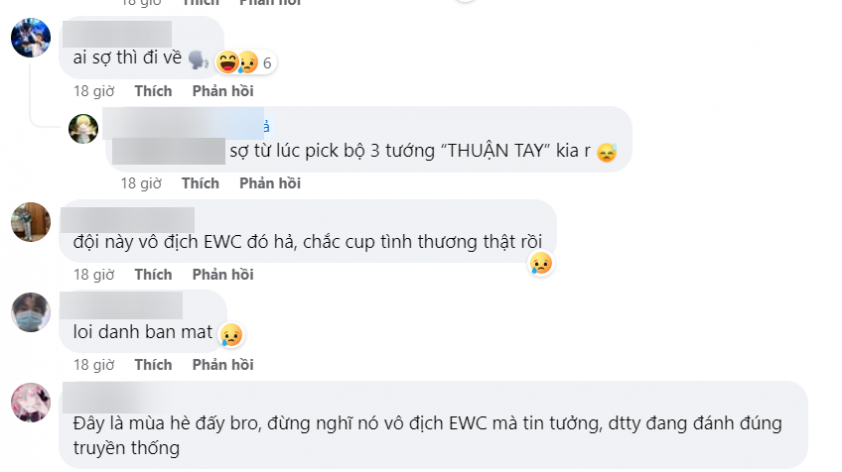Viewport: 842px width, 472px height.
Task: Open timestamp of 'THUẬN TAY' reply
Action: (141, 184)
